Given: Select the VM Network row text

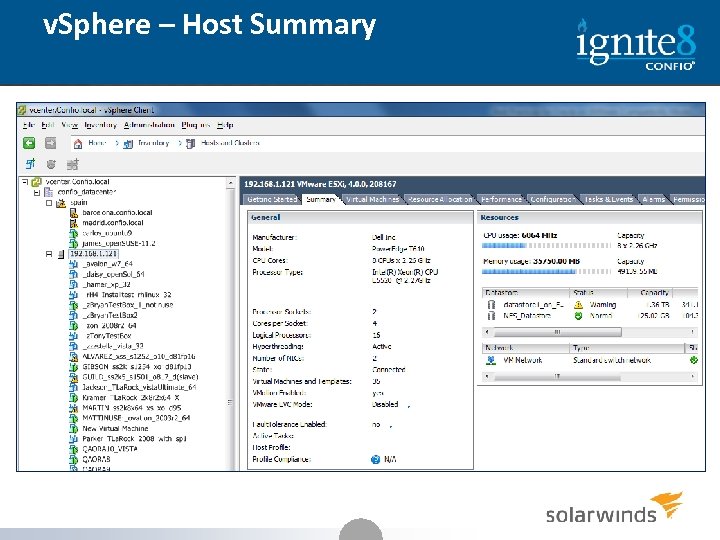Looking at the screenshot, I should coord(523,360).
